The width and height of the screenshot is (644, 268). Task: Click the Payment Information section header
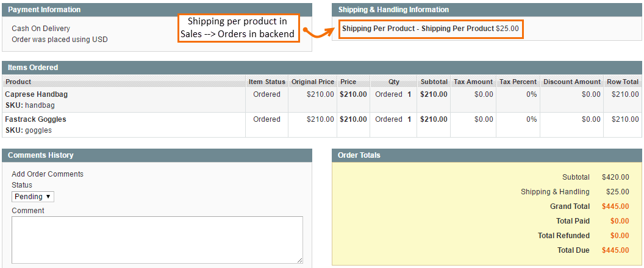[x=44, y=10]
